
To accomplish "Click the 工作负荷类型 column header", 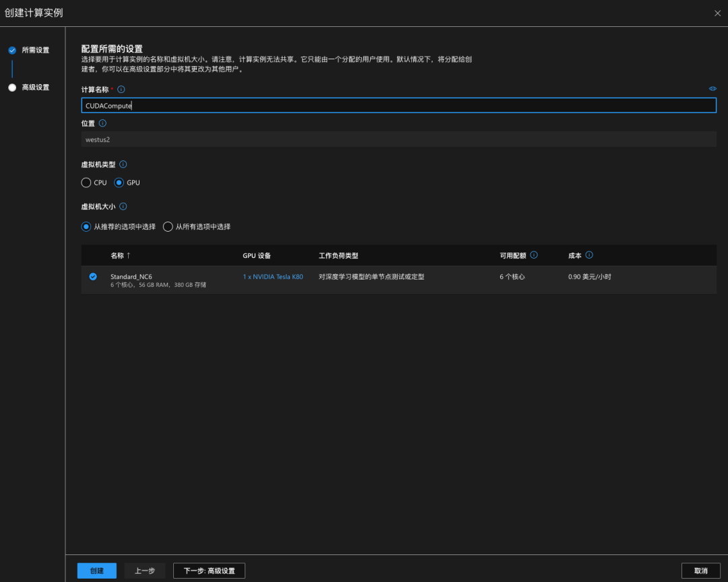I will click(338, 255).
